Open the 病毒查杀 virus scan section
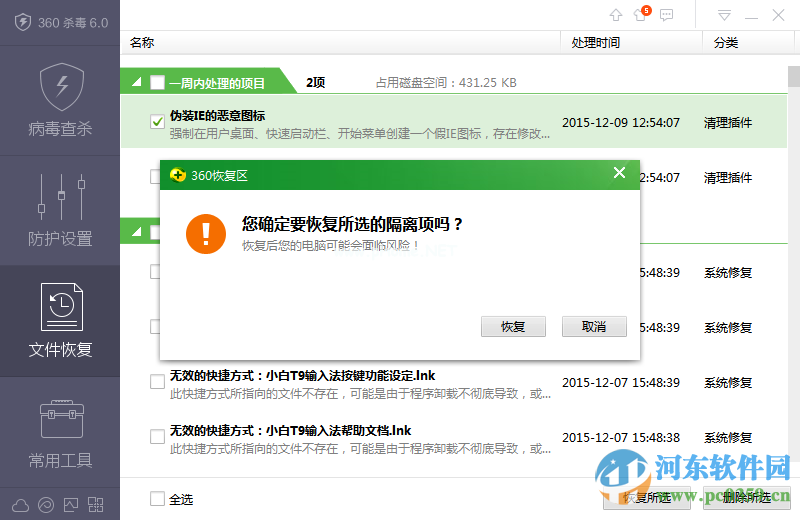800x520 pixels. point(60,100)
